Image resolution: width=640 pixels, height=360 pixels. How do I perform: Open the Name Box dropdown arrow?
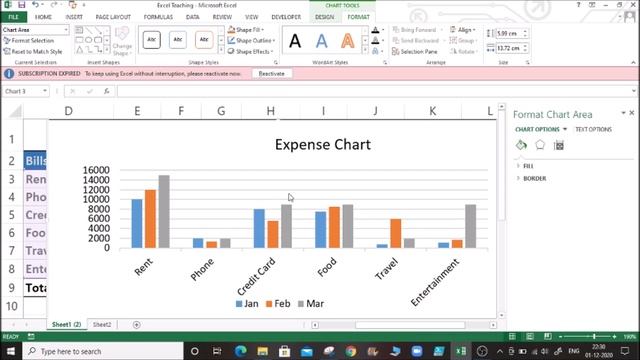[44, 91]
